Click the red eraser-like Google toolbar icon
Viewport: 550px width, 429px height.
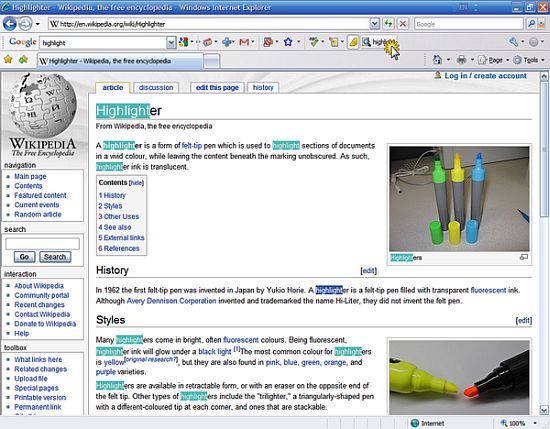click(x=208, y=42)
